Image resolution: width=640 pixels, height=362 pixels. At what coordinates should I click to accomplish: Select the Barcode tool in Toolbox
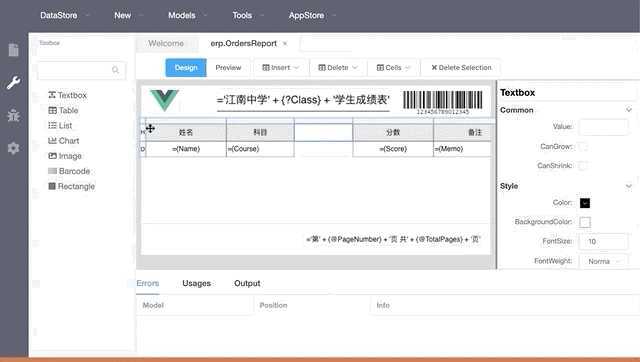pyautogui.click(x=69, y=171)
